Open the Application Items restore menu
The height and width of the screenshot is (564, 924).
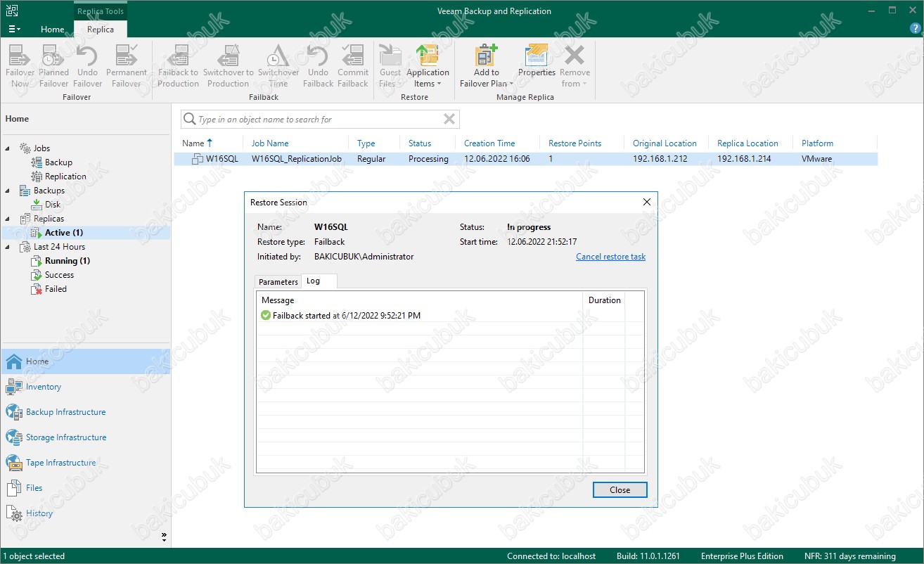(428, 65)
